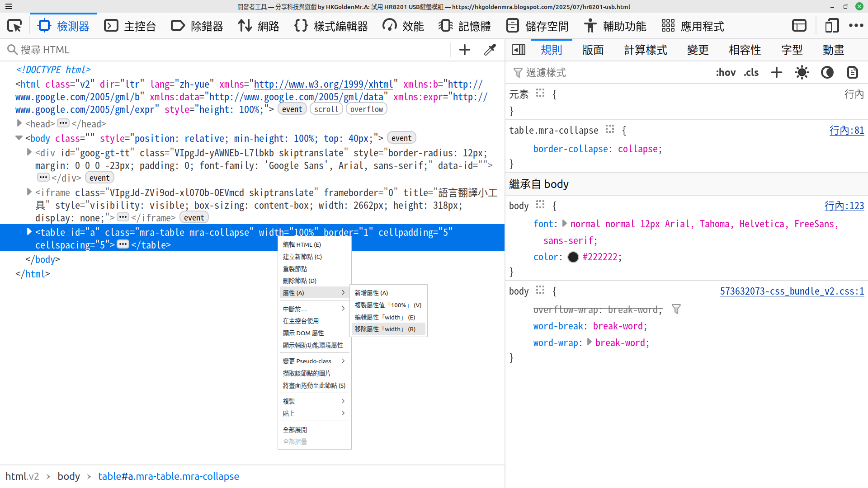Viewport: 868px width, 488px height.
Task: Click the selector highlighter on the 行內:123 body rule
Action: pyautogui.click(x=540, y=205)
